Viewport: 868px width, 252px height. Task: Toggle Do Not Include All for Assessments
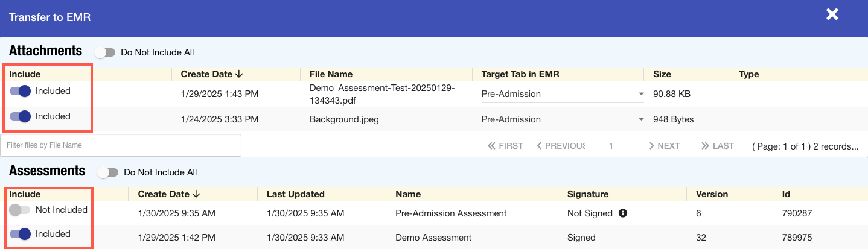click(108, 172)
